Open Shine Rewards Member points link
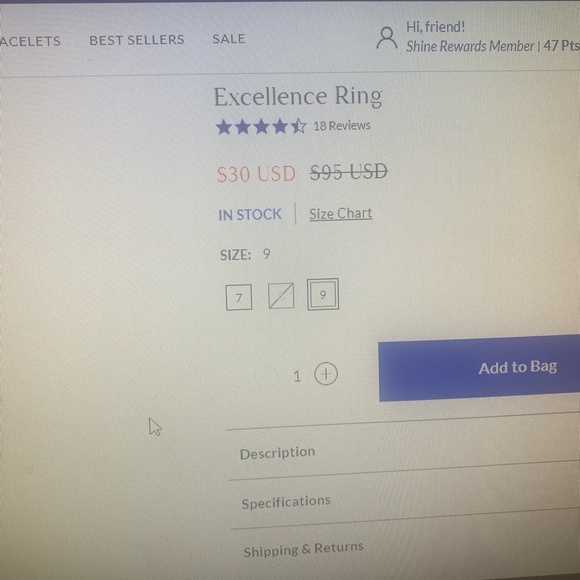 (493, 46)
